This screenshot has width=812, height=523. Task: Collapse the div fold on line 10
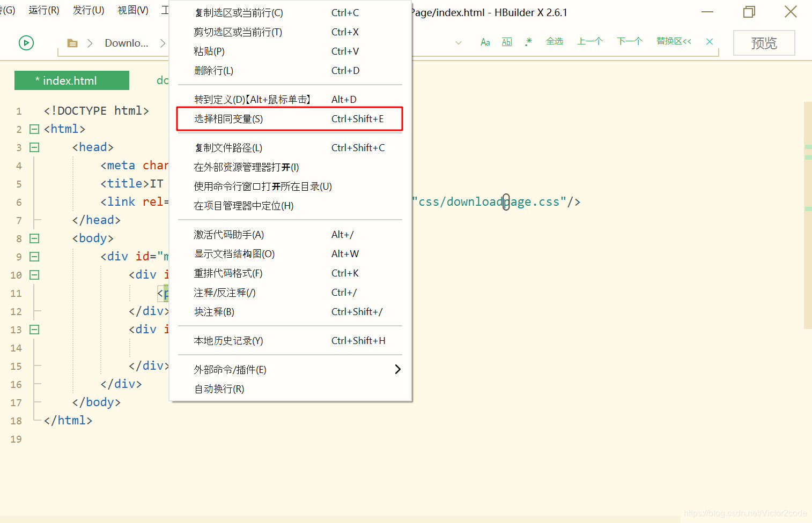click(x=34, y=275)
